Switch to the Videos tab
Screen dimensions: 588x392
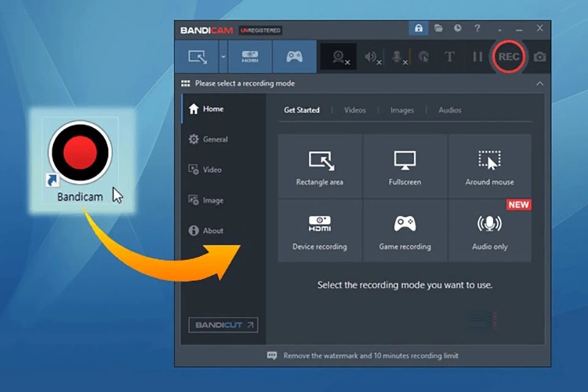pos(355,110)
